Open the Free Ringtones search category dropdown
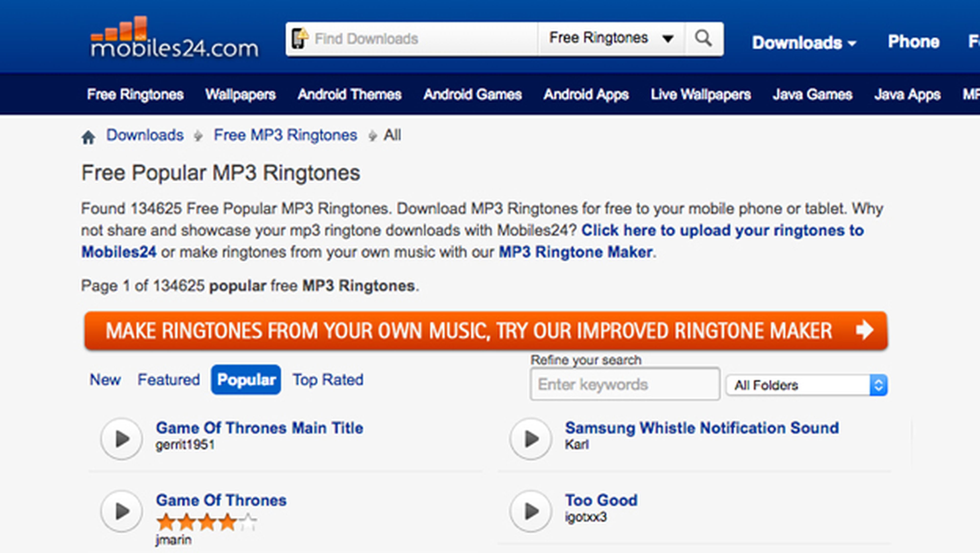 tap(612, 39)
